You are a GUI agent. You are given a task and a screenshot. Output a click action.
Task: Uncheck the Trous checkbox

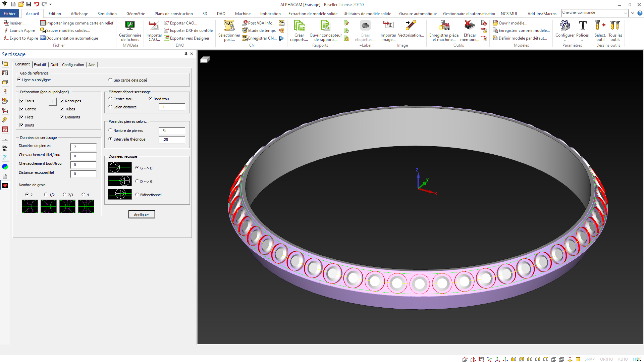21,101
